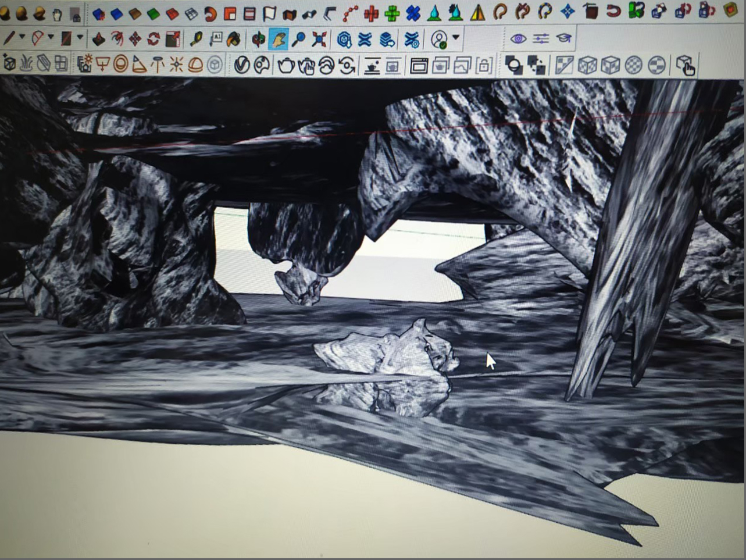Click the green cross icon

[x=392, y=13]
